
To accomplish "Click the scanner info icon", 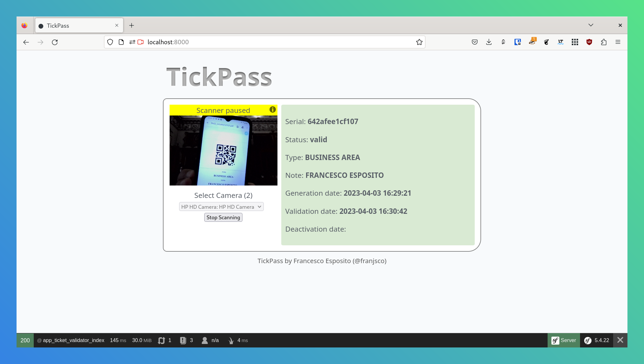I will click(x=272, y=109).
